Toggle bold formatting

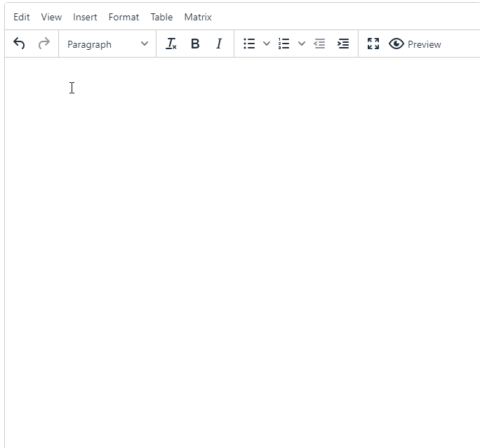click(x=195, y=44)
